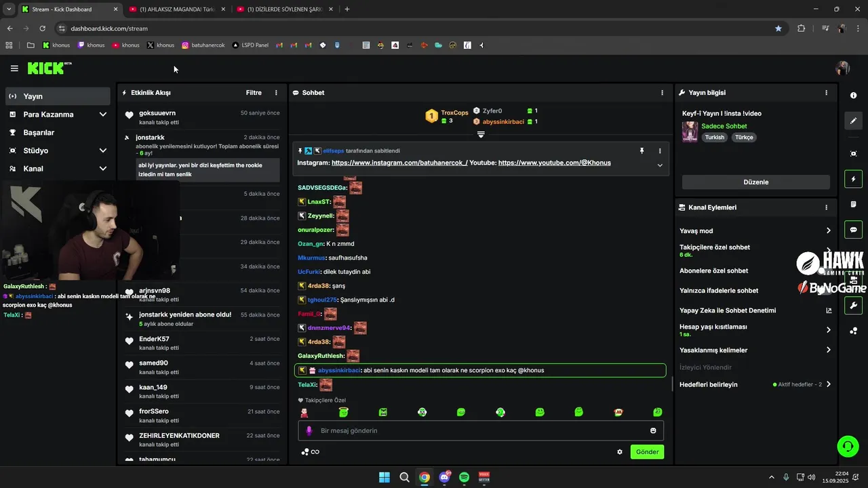Click the purple microphone icon in chat input
868x488 pixels.
pos(309,430)
